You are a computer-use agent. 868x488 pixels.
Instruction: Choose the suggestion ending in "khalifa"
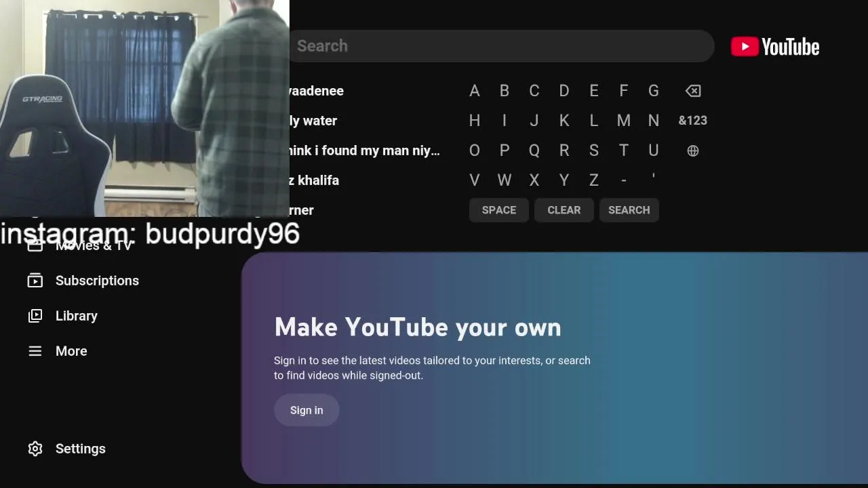[x=314, y=180]
